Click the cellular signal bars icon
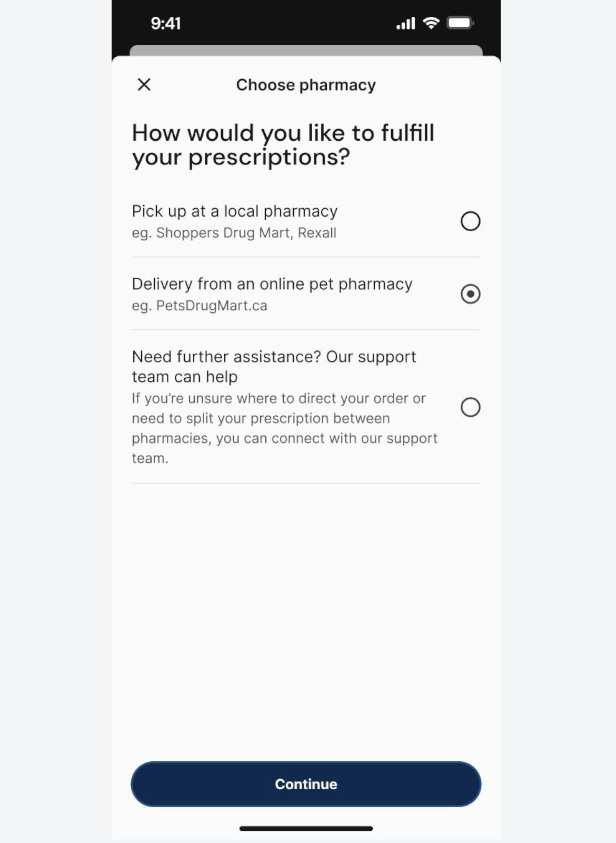The width and height of the screenshot is (616, 843). (404, 23)
